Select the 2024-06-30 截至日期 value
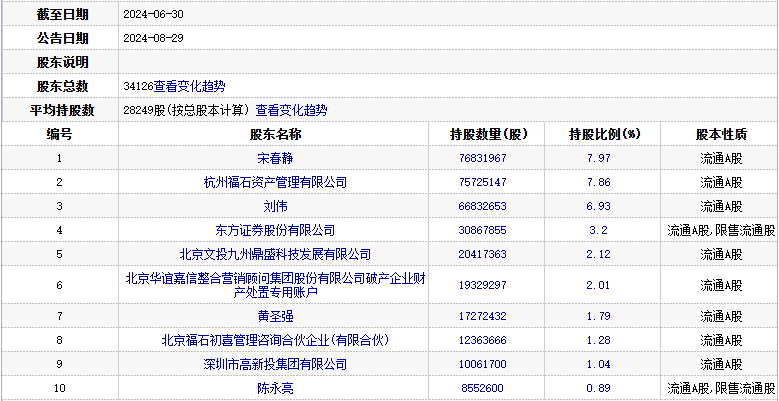 pyautogui.click(x=155, y=15)
